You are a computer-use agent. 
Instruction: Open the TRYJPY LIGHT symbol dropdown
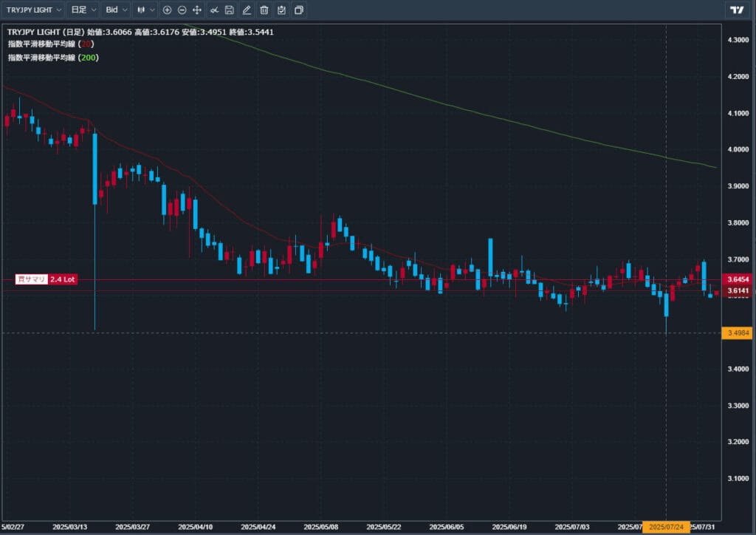pyautogui.click(x=34, y=10)
